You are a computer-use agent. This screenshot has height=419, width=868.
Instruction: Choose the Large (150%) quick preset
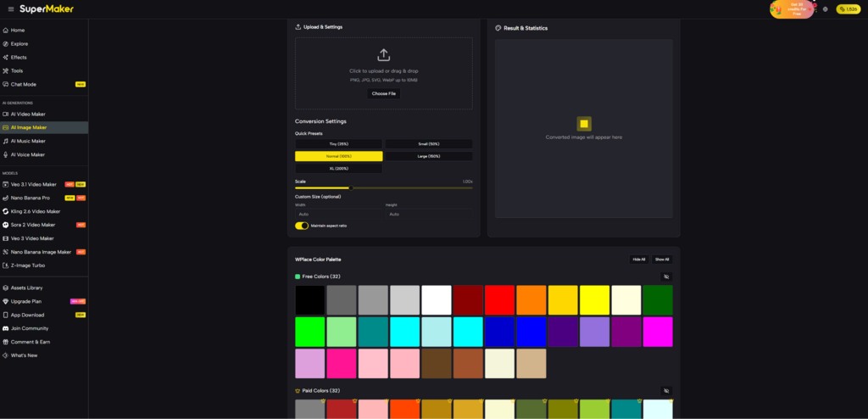coord(429,156)
